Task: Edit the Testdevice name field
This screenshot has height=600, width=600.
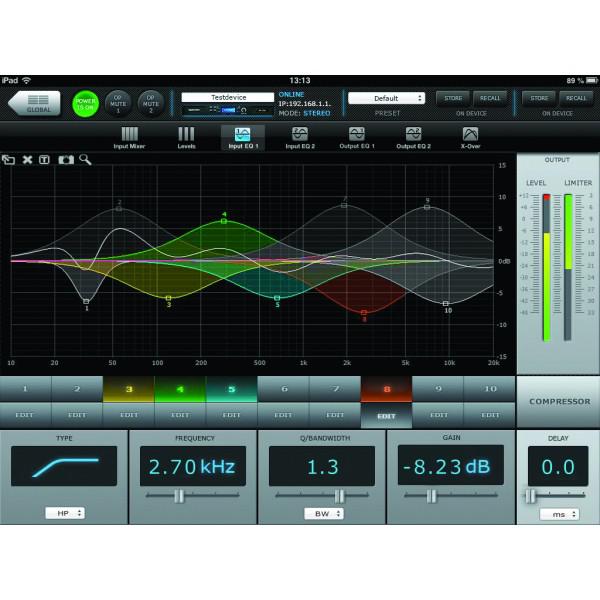Action: point(228,98)
